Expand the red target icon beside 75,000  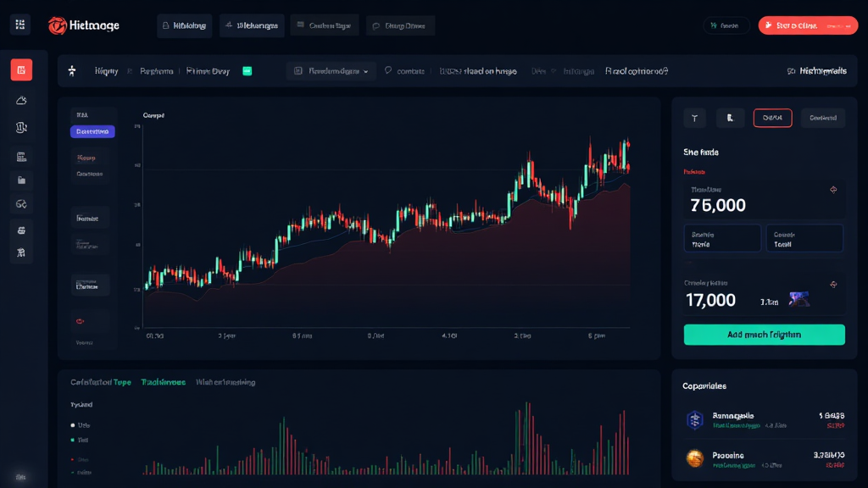click(x=832, y=190)
